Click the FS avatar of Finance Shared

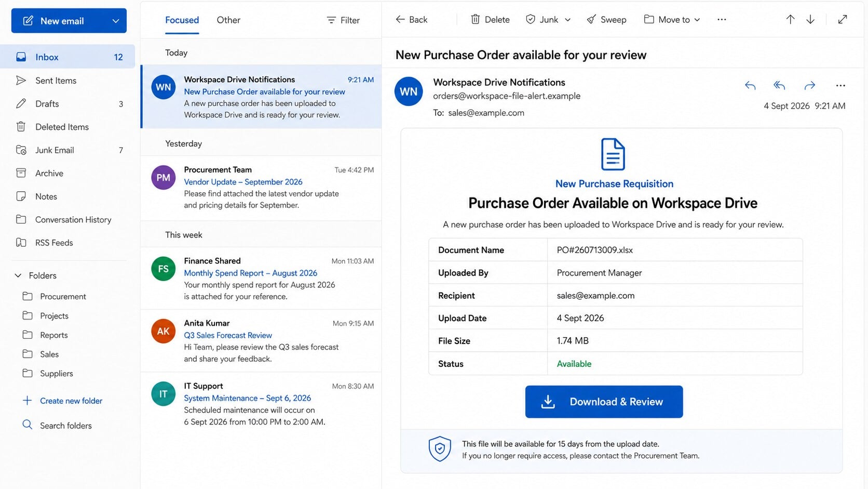tap(163, 269)
